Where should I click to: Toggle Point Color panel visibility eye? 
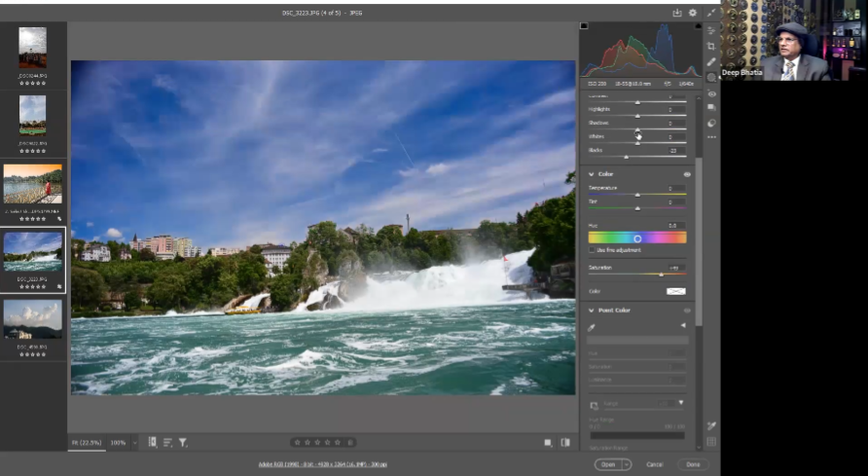[x=687, y=311]
